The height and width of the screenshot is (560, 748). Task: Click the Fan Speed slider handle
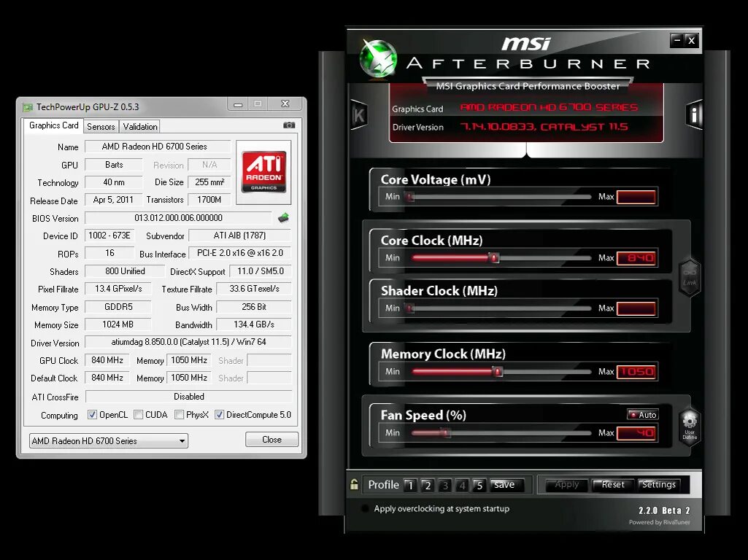(x=444, y=432)
